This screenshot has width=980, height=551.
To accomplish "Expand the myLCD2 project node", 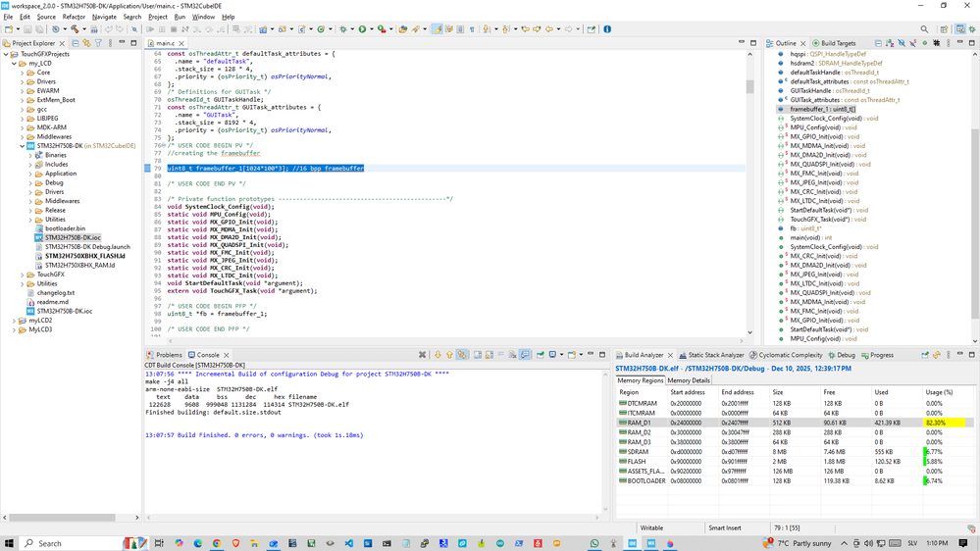I will [15, 321].
